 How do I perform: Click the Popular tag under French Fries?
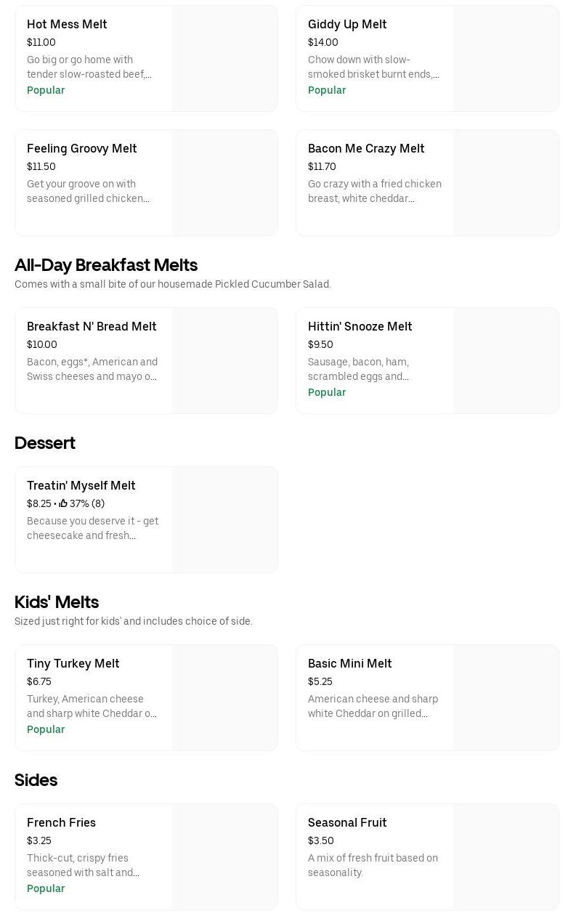pos(46,888)
